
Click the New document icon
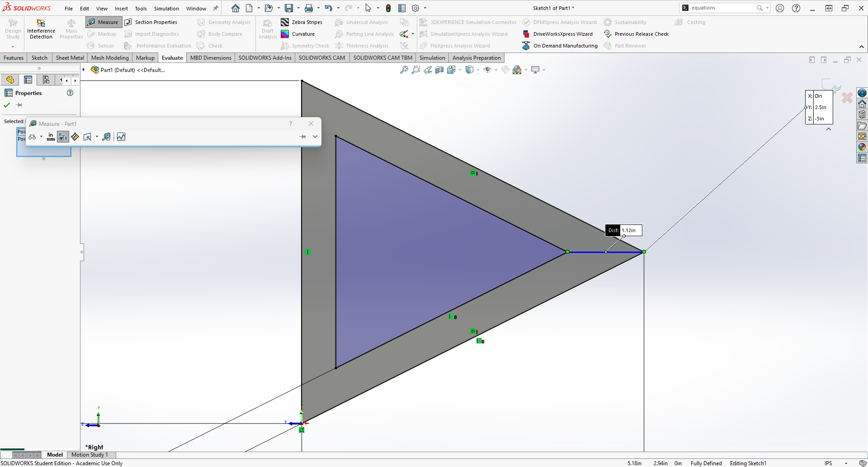(x=249, y=8)
